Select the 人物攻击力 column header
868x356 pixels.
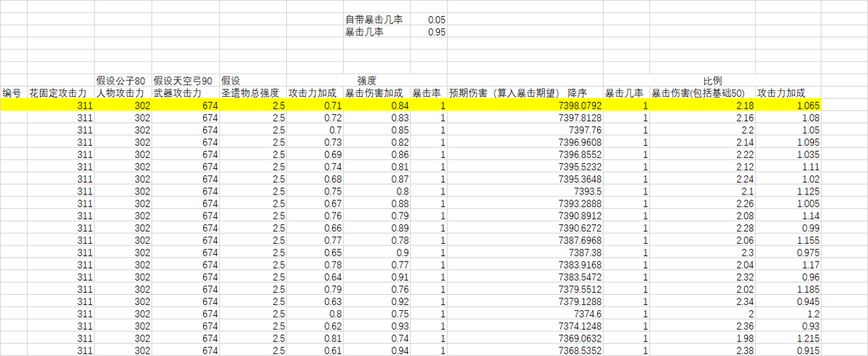[124, 93]
